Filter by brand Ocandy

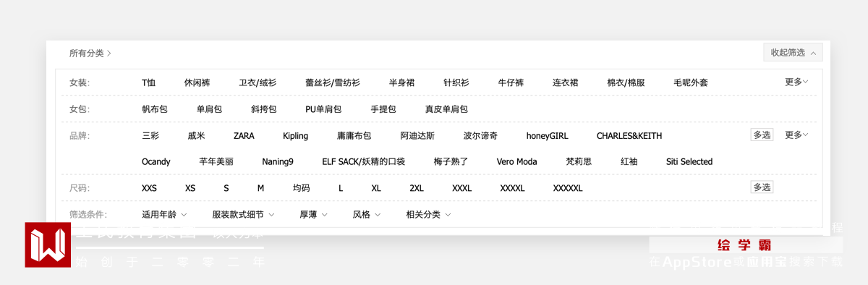click(156, 161)
